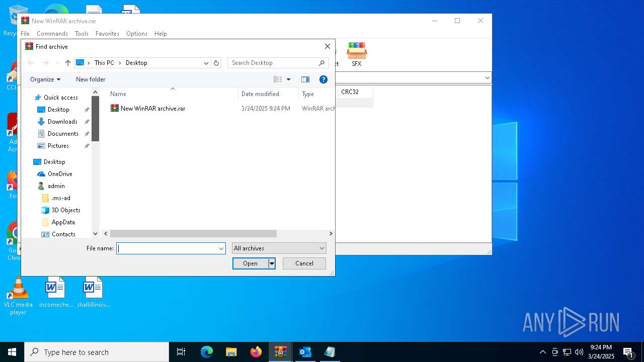Click the Open button
644x362 pixels.
(251, 263)
